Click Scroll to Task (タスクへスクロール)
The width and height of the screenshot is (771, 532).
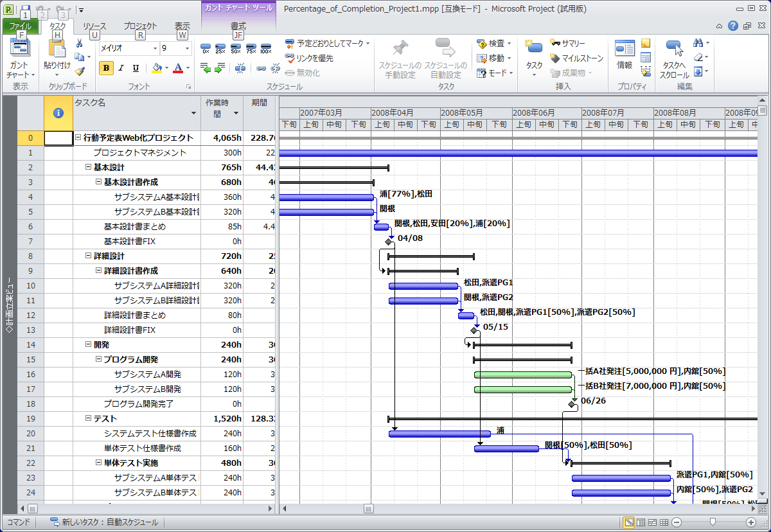(674, 59)
